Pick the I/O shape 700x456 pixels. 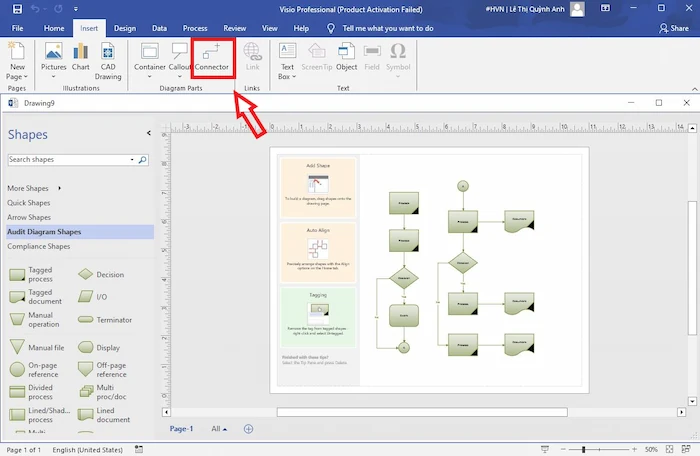[x=93, y=297]
